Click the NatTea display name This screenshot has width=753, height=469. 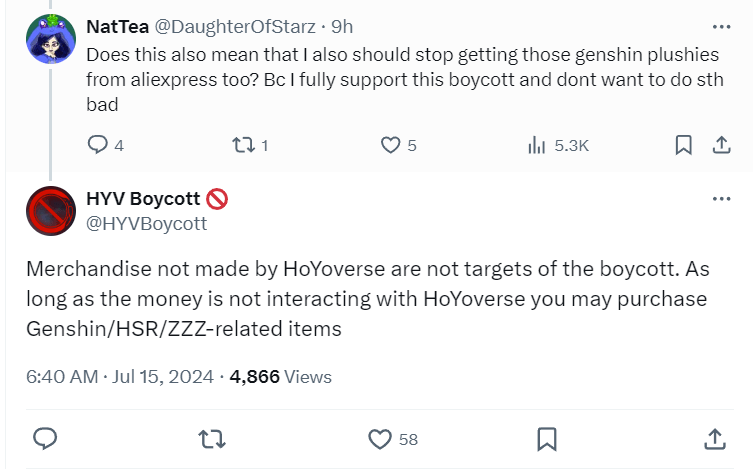(119, 25)
